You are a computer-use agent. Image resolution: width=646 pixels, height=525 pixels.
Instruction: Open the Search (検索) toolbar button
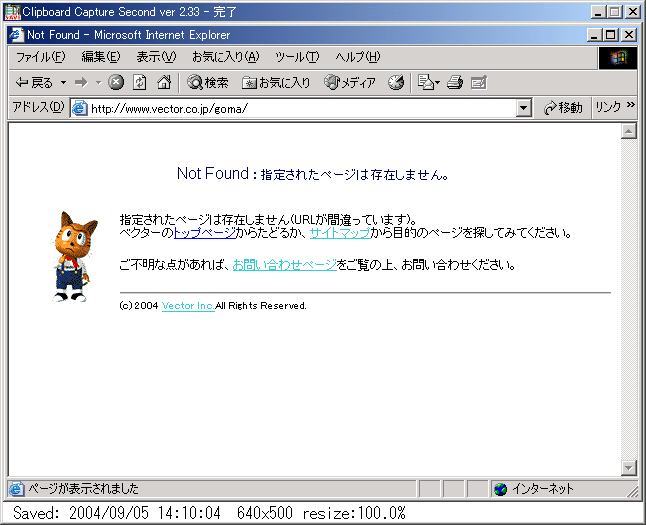point(208,83)
